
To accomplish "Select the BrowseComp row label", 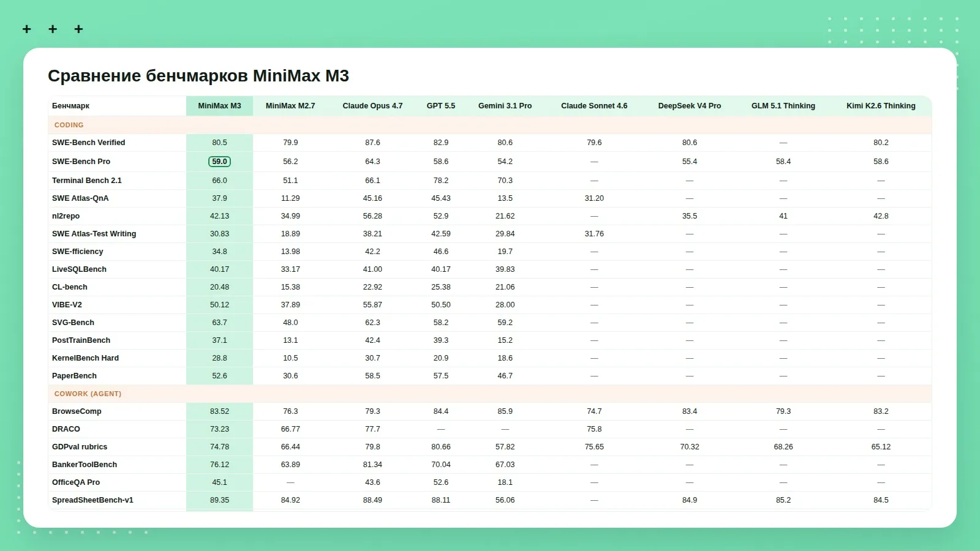I will (x=77, y=411).
